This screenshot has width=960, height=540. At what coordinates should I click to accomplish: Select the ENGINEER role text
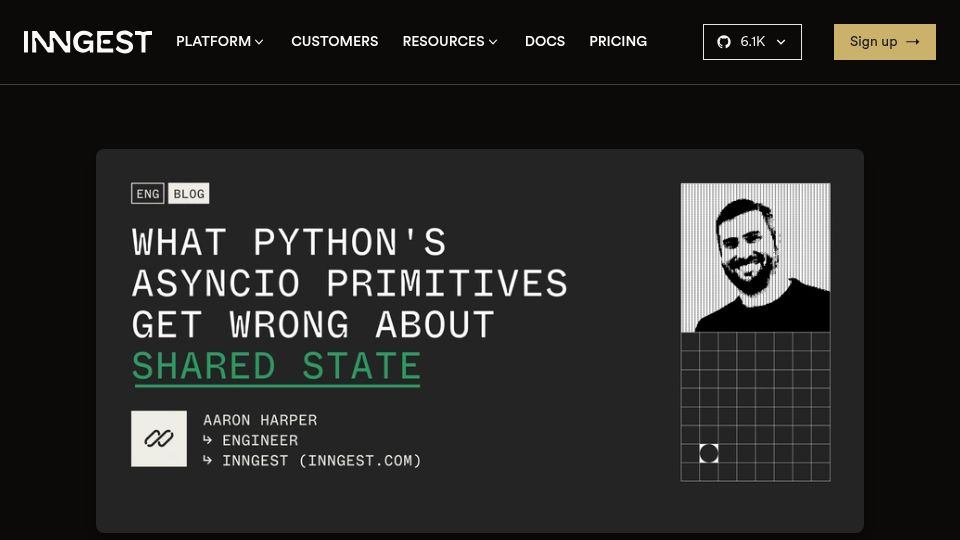(260, 440)
